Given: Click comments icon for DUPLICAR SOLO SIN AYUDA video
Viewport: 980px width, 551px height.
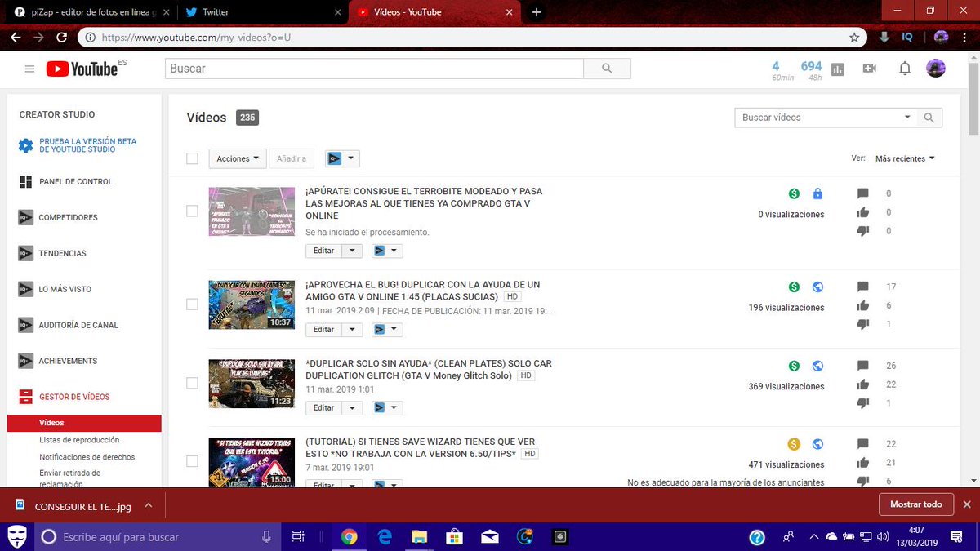Looking at the screenshot, I should click(863, 366).
